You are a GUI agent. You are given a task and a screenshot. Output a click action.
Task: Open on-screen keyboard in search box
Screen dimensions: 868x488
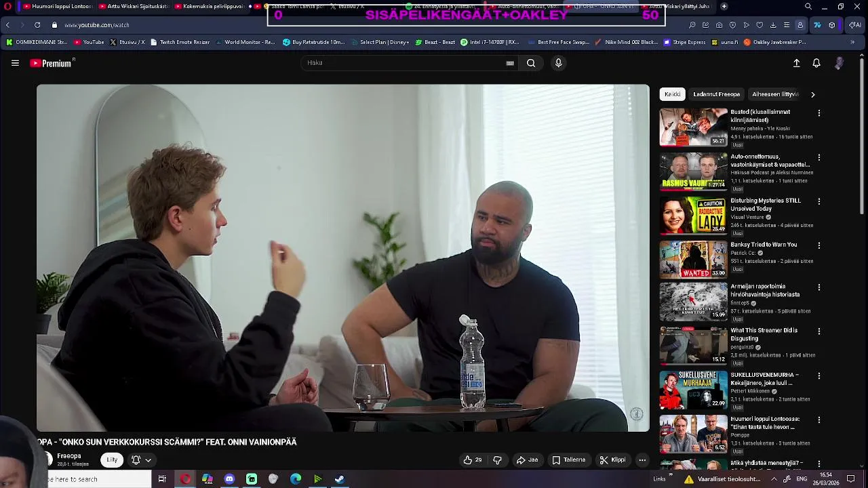tap(510, 63)
